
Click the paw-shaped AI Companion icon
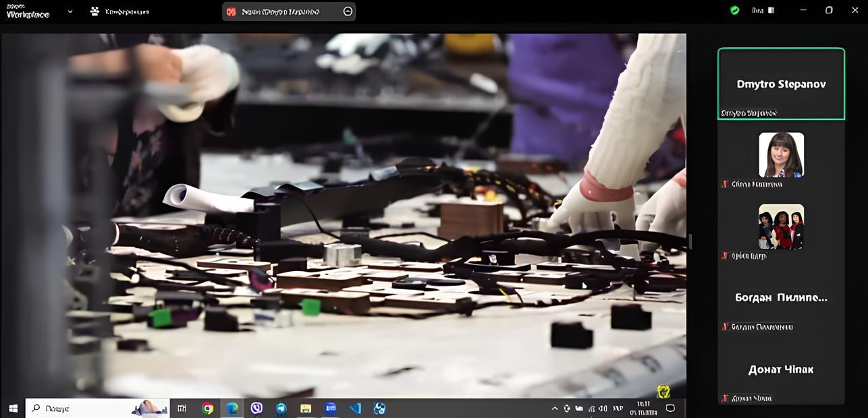point(94,11)
